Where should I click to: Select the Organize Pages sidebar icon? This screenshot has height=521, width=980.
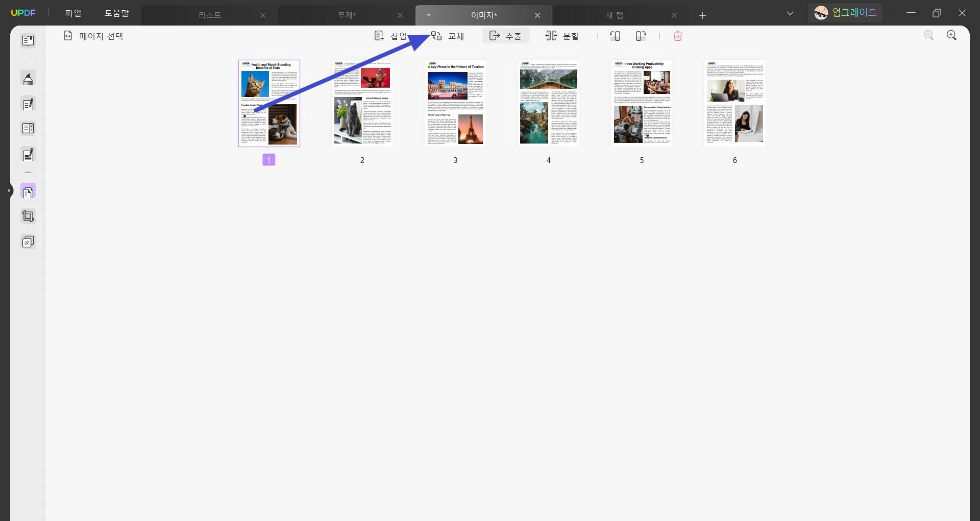(28, 192)
